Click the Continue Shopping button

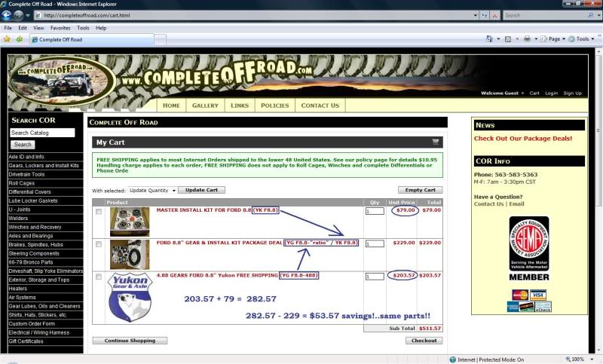130,341
